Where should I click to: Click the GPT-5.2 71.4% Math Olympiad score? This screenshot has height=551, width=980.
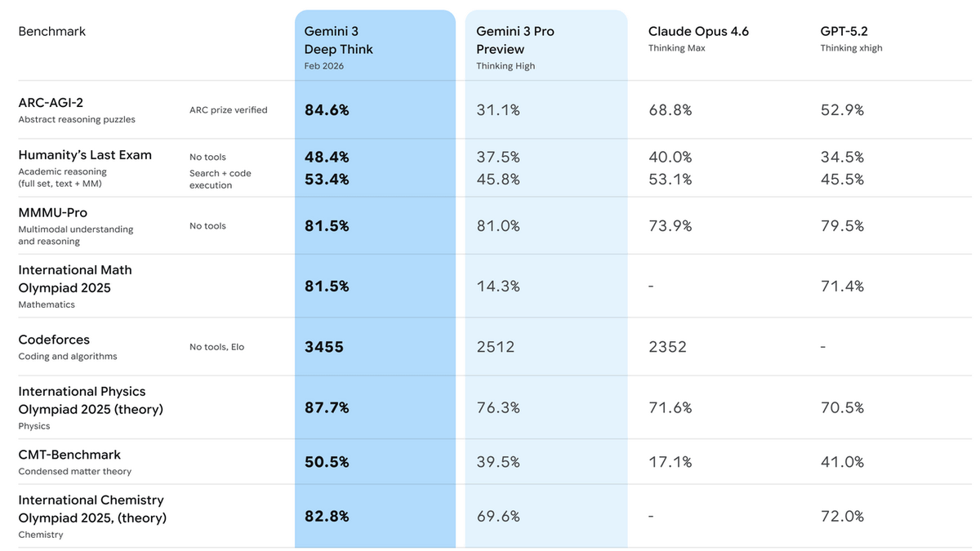tap(842, 287)
